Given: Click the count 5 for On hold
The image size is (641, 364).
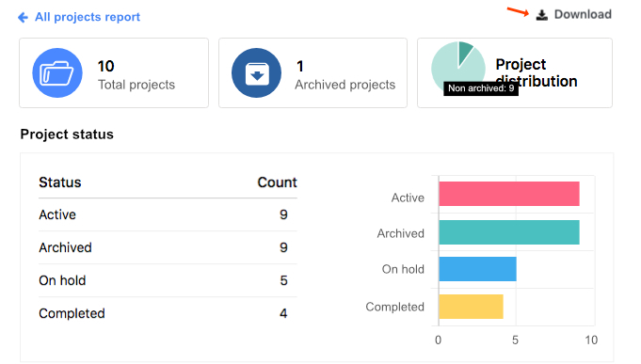Looking at the screenshot, I should 283,280.
